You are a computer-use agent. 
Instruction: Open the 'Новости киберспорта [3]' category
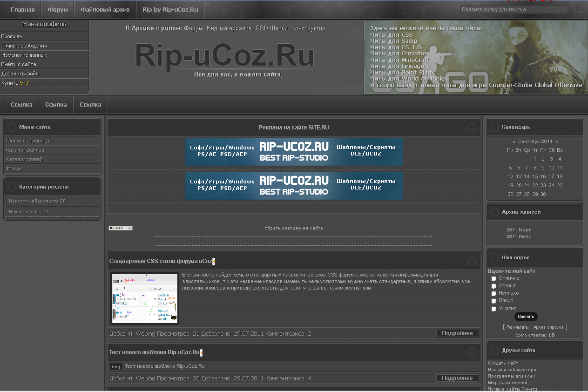click(x=37, y=201)
